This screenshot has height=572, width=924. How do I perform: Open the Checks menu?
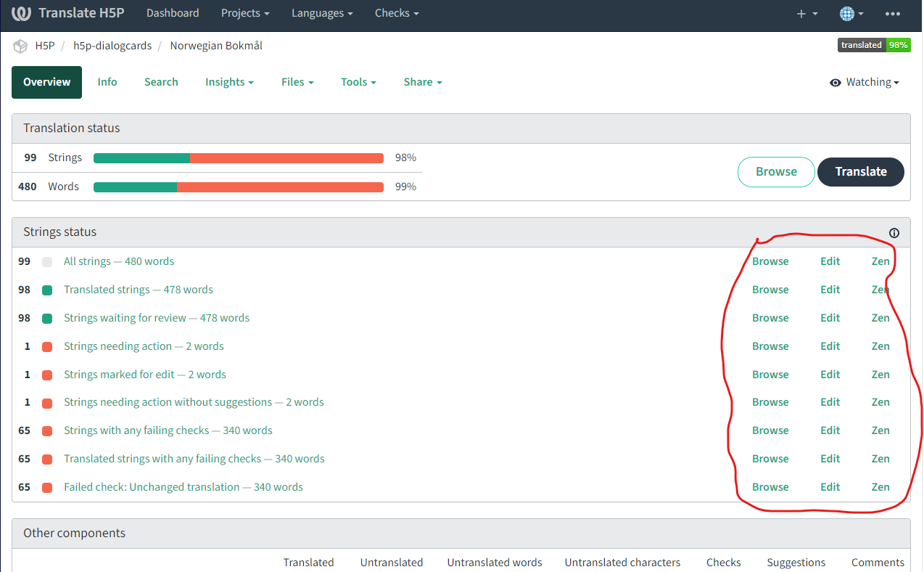397,13
